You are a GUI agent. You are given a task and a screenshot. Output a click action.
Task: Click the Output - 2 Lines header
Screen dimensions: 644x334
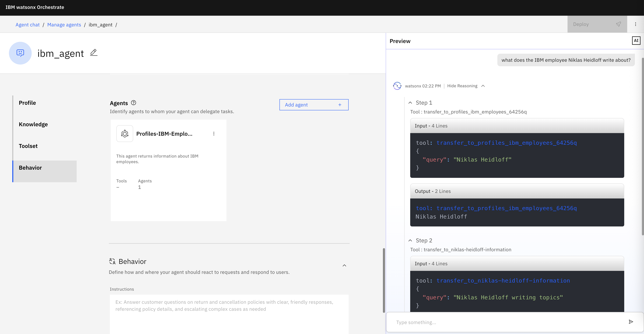point(517,191)
